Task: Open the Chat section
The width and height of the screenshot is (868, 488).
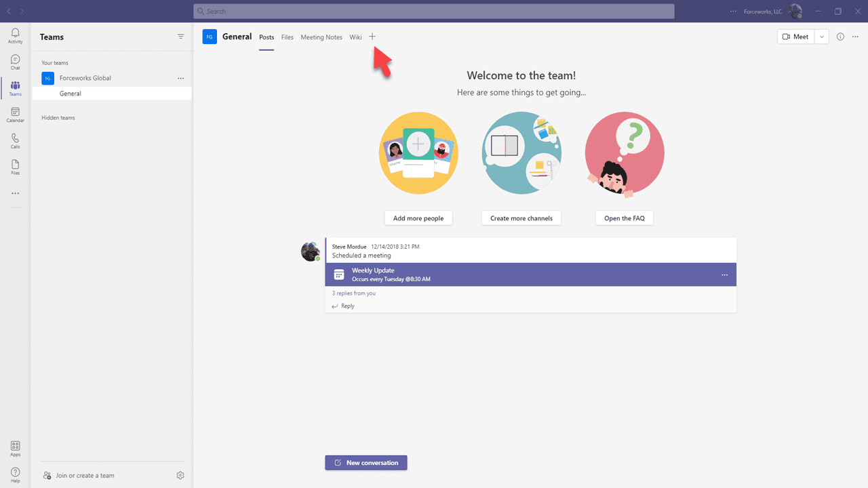Action: coord(15,61)
